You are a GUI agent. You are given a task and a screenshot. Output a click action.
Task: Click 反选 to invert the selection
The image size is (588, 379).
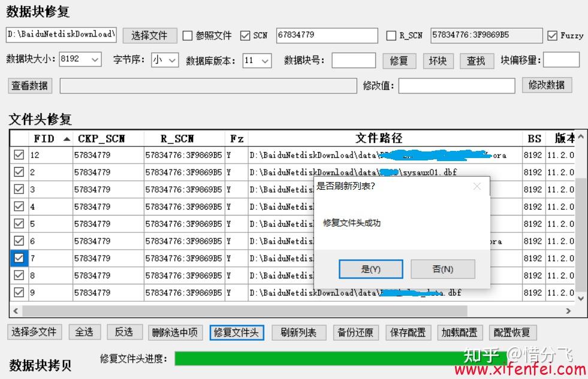(x=124, y=332)
